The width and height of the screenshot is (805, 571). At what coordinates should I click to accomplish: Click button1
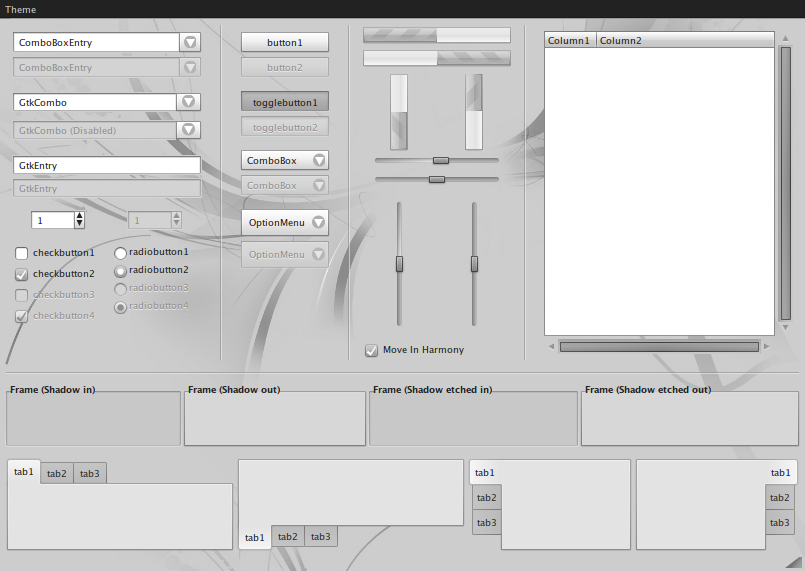285,42
